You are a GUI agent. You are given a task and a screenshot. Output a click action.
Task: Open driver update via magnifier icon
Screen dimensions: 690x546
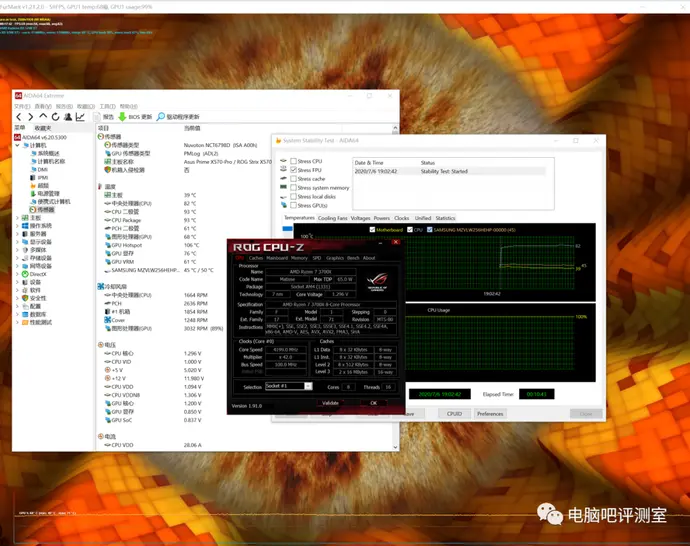coord(160,117)
